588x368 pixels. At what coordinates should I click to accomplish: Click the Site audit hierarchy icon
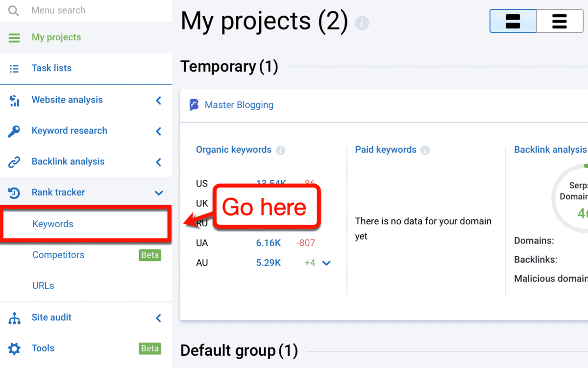coord(14,318)
